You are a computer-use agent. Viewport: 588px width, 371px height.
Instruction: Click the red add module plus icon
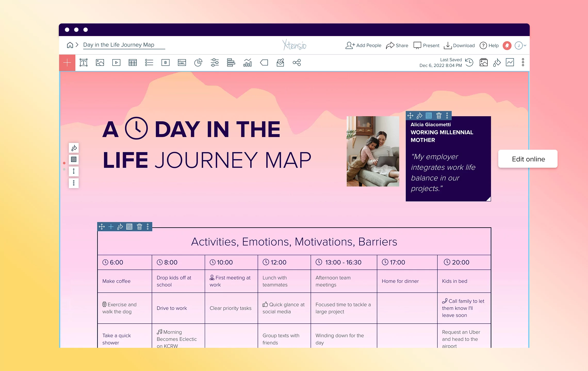point(67,62)
